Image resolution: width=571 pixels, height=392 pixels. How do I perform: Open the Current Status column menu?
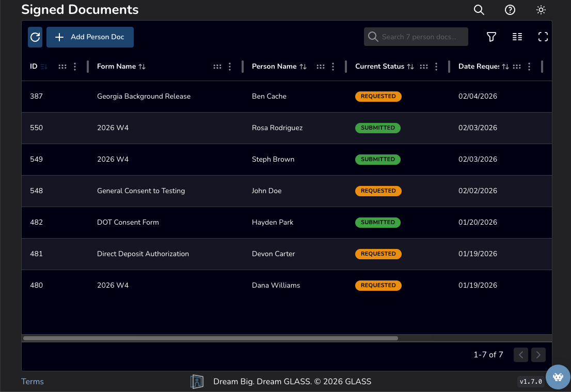point(436,66)
